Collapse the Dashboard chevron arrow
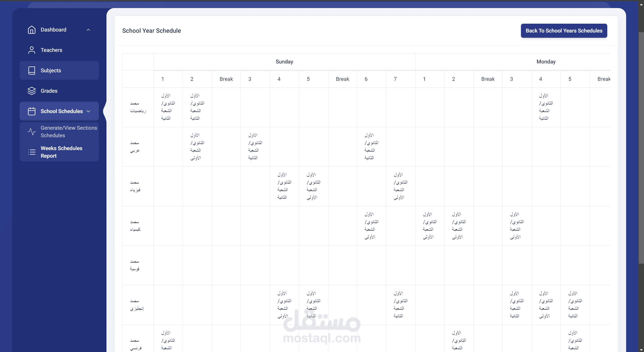This screenshot has width=644, height=352. click(88, 30)
